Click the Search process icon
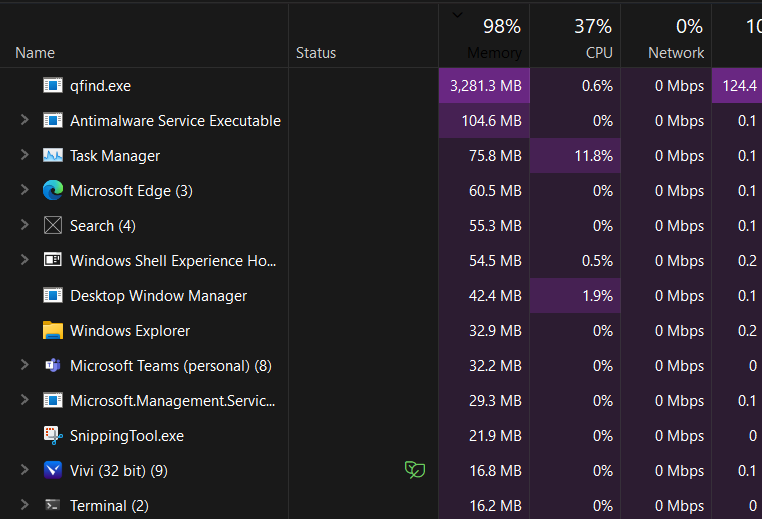 coord(52,225)
